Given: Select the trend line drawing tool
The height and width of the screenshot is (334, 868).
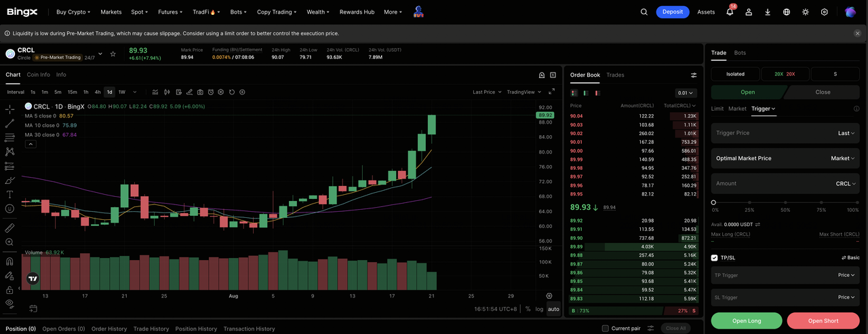Looking at the screenshot, I should tap(9, 124).
